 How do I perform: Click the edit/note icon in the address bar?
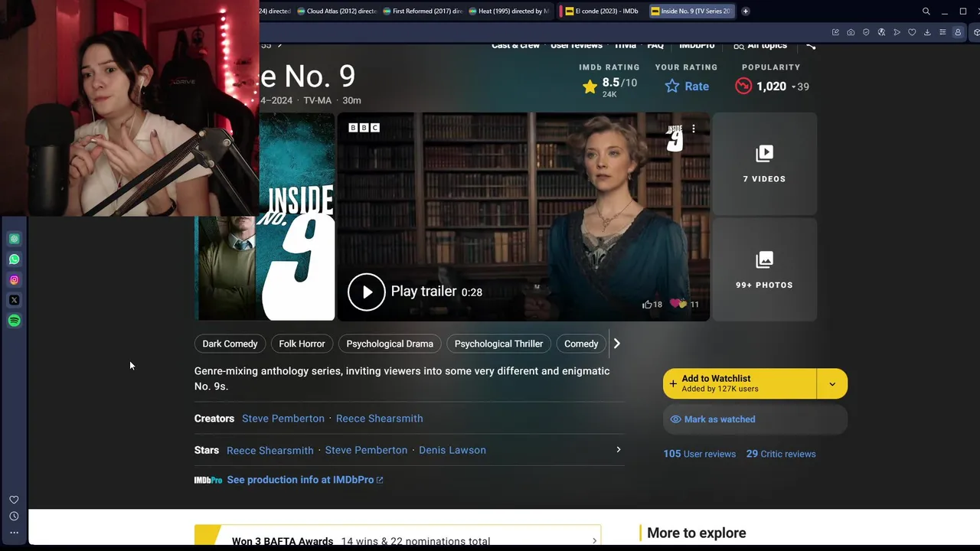(x=835, y=32)
